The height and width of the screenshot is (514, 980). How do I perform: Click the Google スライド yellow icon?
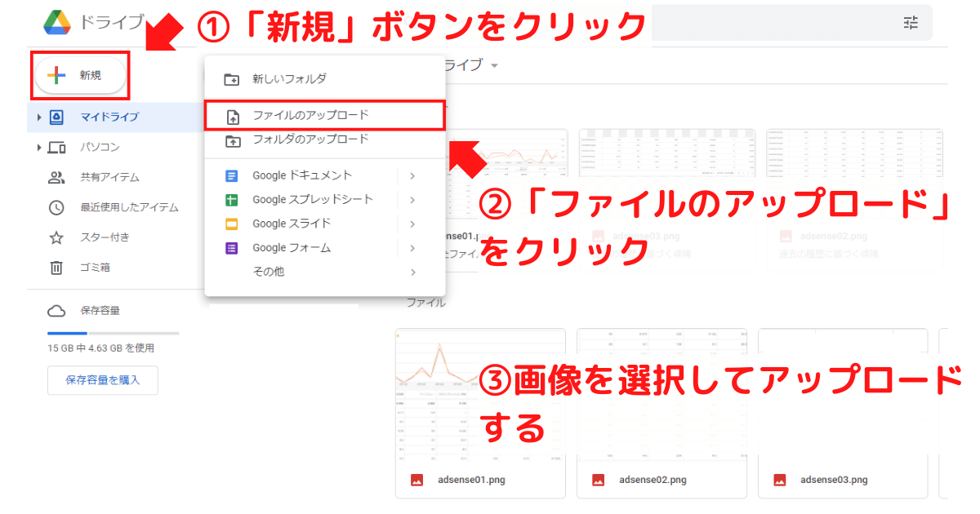(232, 224)
